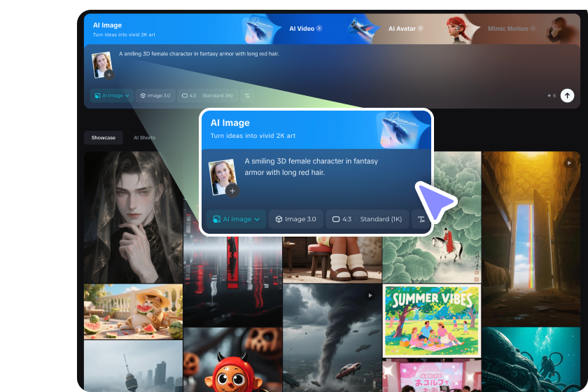588x392 pixels.
Task: Open the sandals and socks thumbnail
Action: [332, 260]
